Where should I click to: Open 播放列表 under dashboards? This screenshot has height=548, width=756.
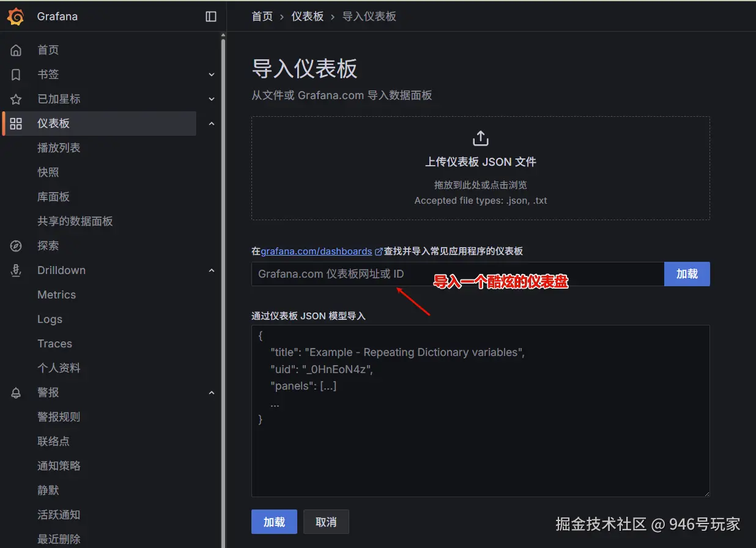click(x=59, y=148)
